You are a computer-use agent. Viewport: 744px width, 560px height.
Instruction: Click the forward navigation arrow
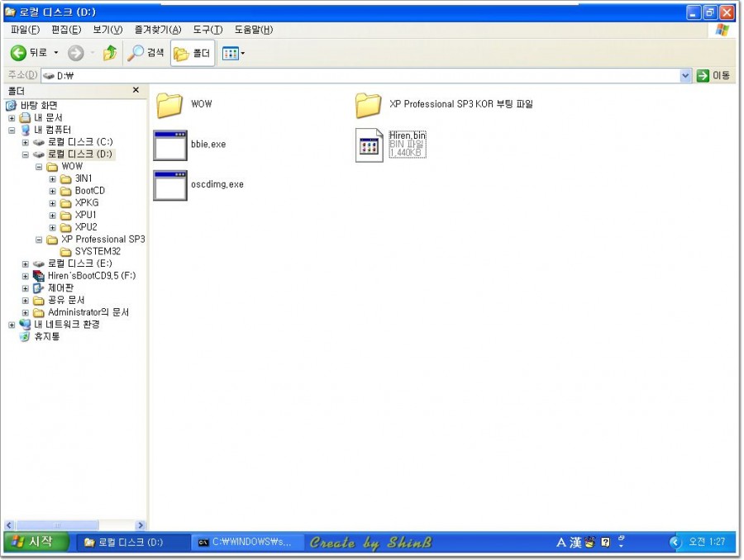tap(75, 53)
